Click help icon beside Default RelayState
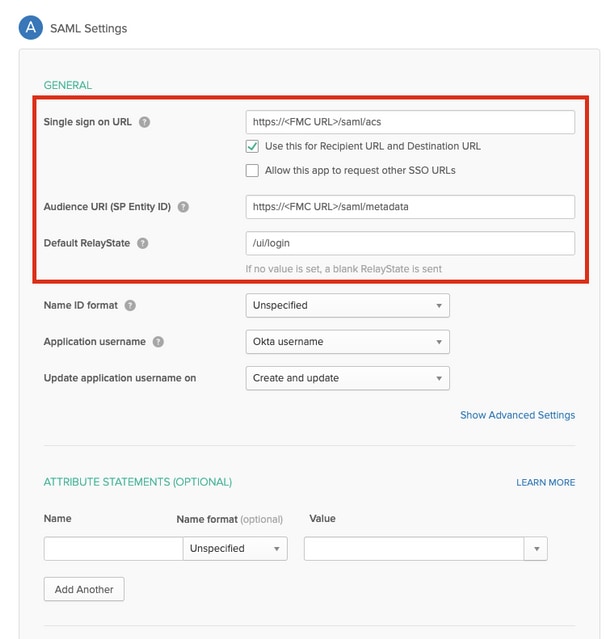 click(143, 243)
